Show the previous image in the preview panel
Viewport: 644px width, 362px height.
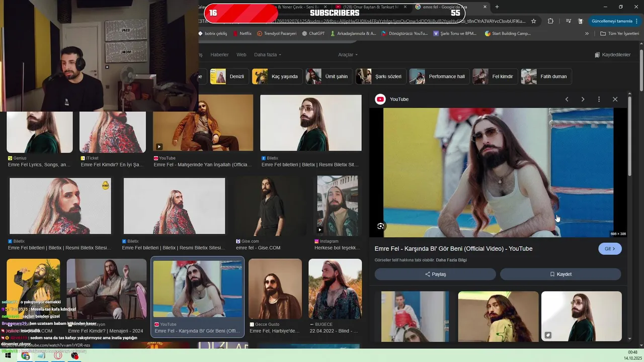[567, 99]
